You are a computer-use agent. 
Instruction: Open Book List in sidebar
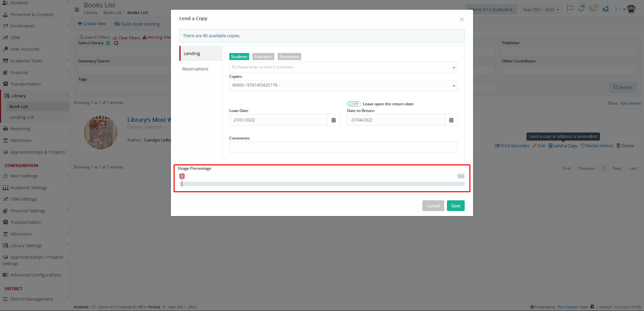click(x=37, y=106)
